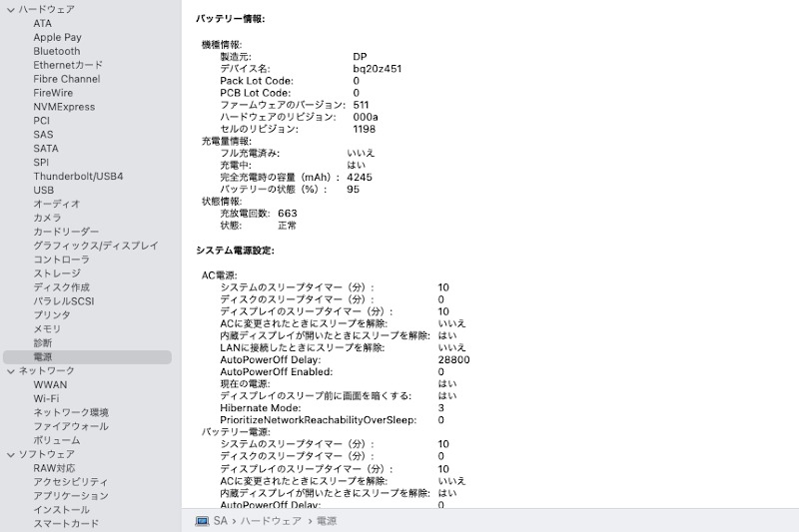This screenshot has height=532, width=799.
Task: Choose ストレージ in the sidebar
Action: (x=58, y=273)
